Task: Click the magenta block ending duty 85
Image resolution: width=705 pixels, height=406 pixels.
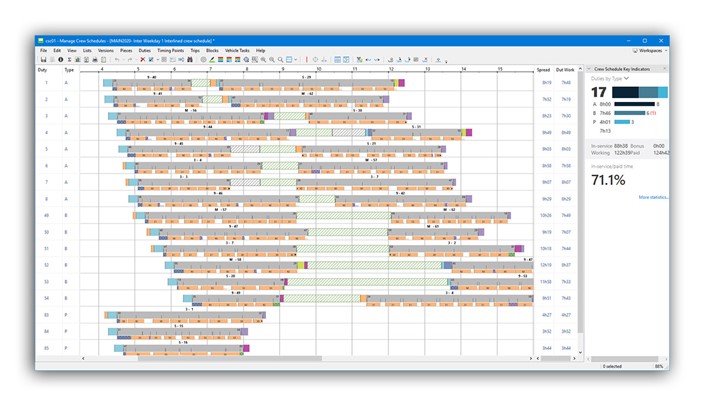Action: pos(246,348)
